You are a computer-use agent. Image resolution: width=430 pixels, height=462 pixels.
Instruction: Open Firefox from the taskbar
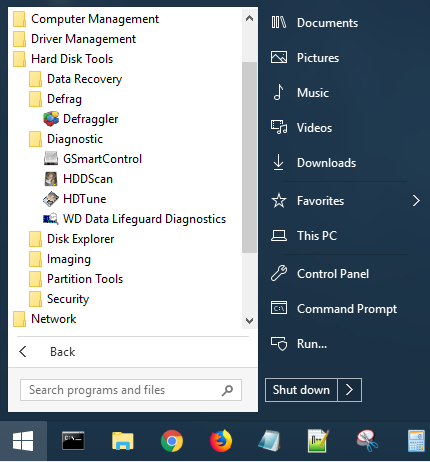(x=221, y=441)
